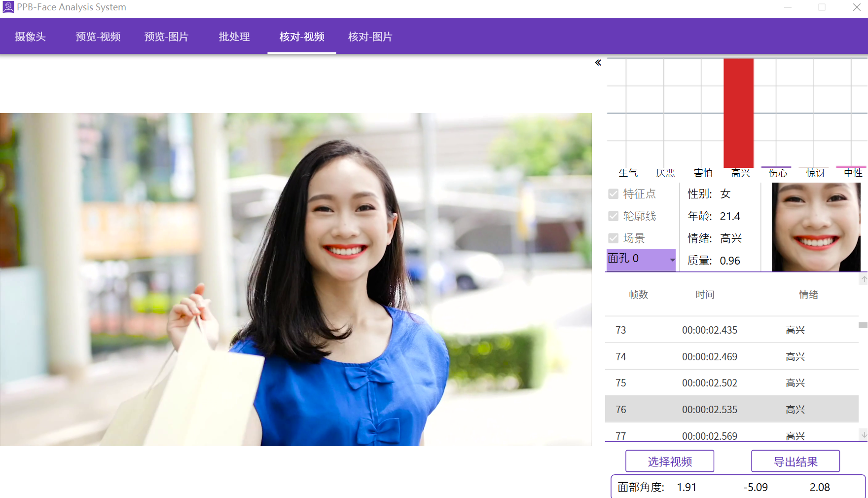Open the 面孔 0 face dropdown
Image resolution: width=868 pixels, height=498 pixels.
[641, 260]
